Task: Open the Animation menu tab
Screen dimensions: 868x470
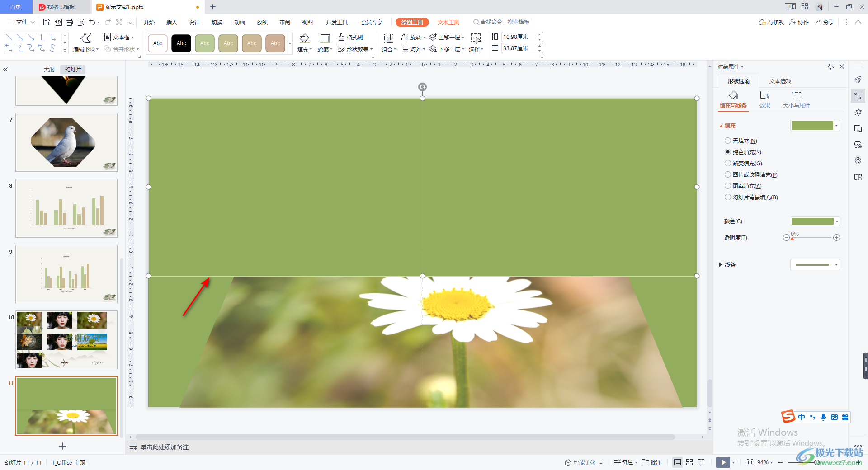Action: 240,22
